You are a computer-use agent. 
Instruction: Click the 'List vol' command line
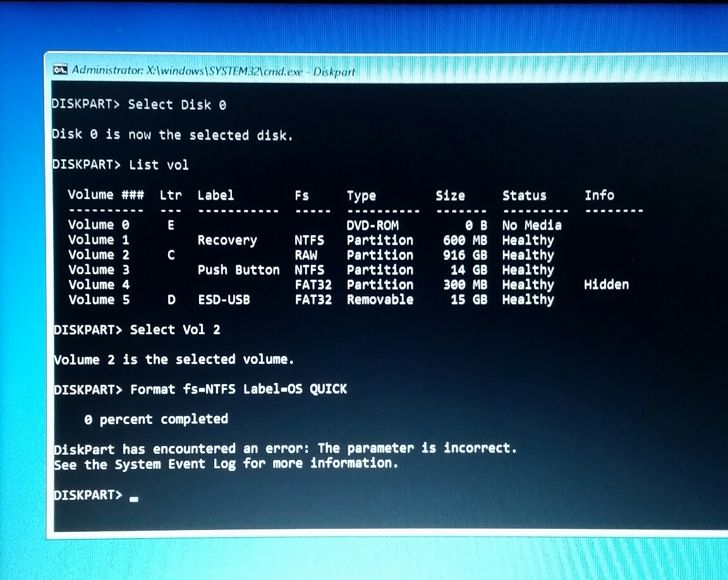coord(120,164)
